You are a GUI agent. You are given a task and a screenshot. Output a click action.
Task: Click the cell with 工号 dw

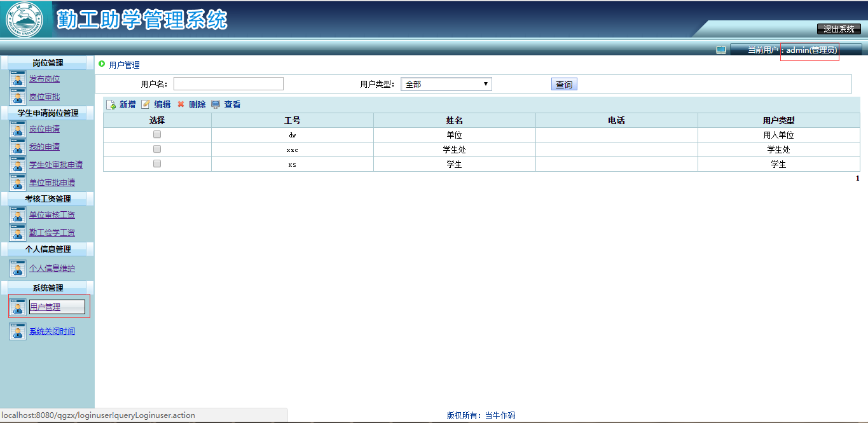[293, 135]
